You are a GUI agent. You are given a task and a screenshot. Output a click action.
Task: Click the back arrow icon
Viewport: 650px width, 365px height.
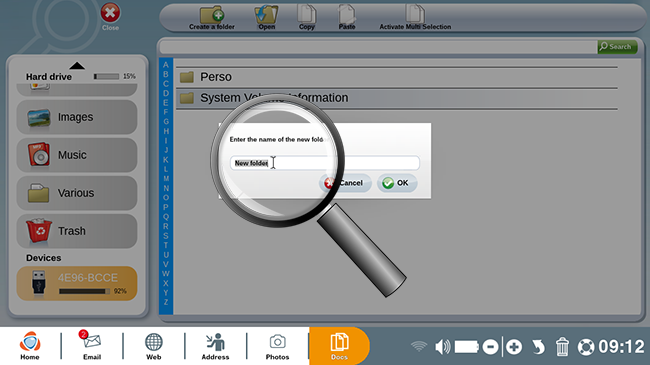[538, 347]
